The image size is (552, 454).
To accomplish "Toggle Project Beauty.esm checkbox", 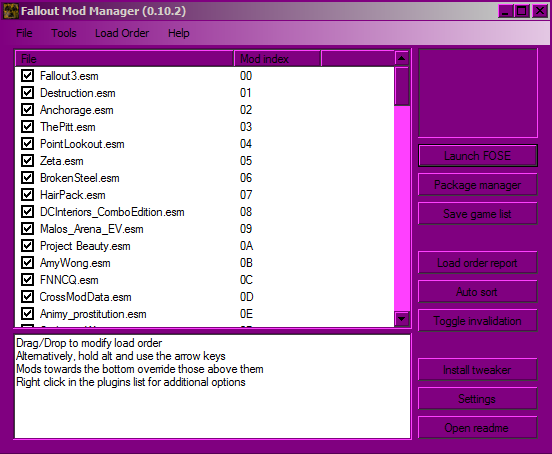I will pos(27,246).
